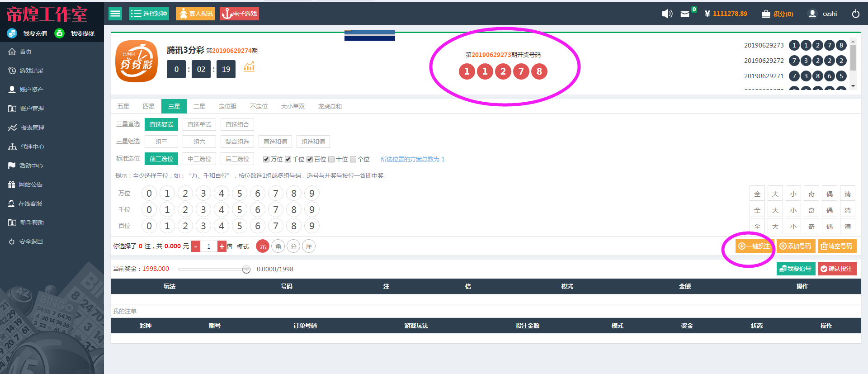Pick number 5 in the 万位 row
Viewport: 868px width, 374px height.
pyautogui.click(x=240, y=194)
